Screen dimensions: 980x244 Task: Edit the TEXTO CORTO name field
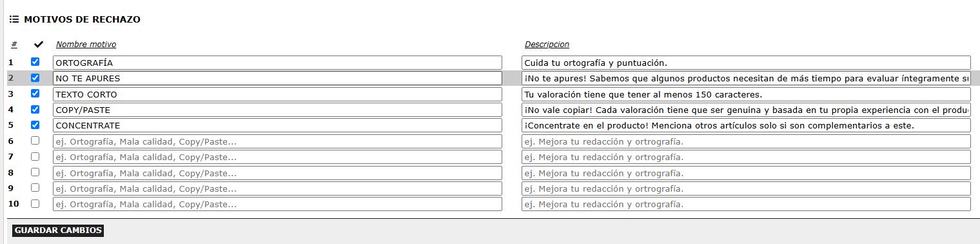(x=277, y=94)
